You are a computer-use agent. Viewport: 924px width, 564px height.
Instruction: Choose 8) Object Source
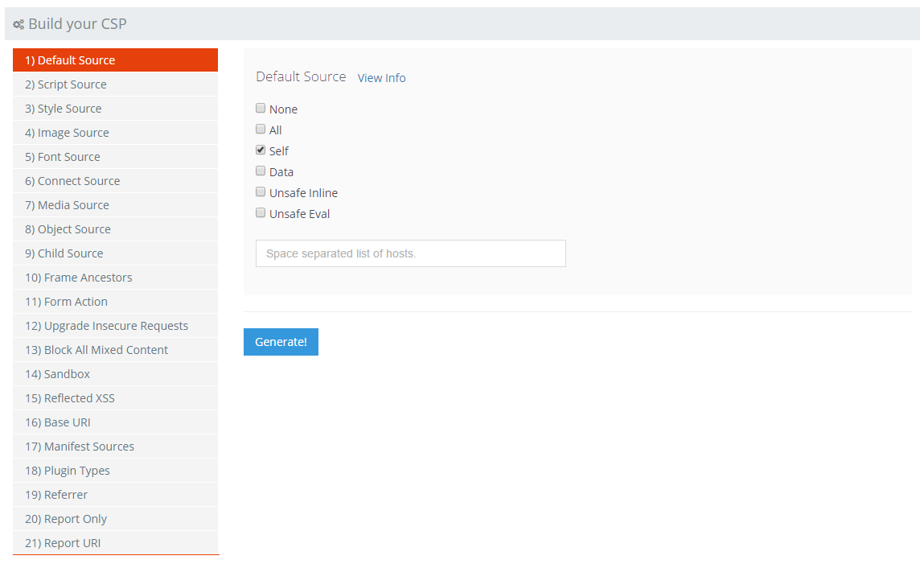116,229
